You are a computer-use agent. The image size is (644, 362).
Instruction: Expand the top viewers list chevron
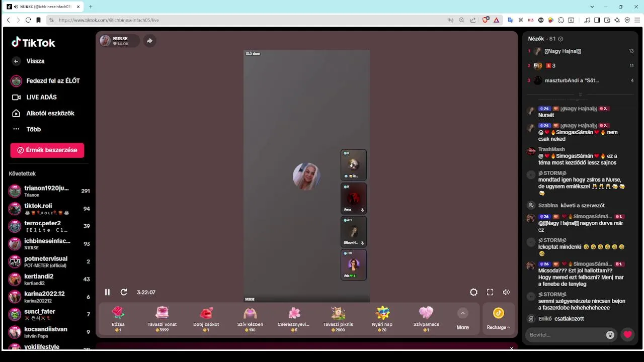(580, 95)
